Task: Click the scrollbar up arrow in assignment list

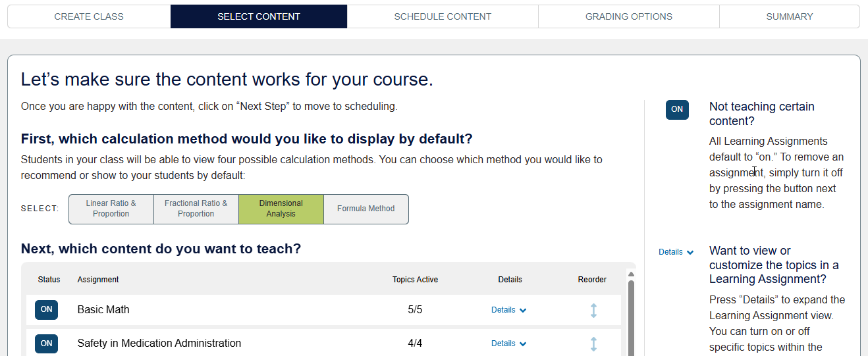Action: pos(632,274)
